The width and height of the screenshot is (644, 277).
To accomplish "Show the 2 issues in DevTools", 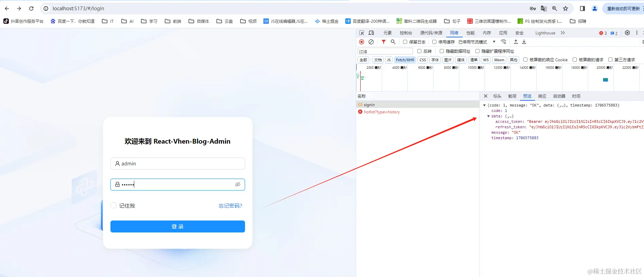I will click(614, 33).
